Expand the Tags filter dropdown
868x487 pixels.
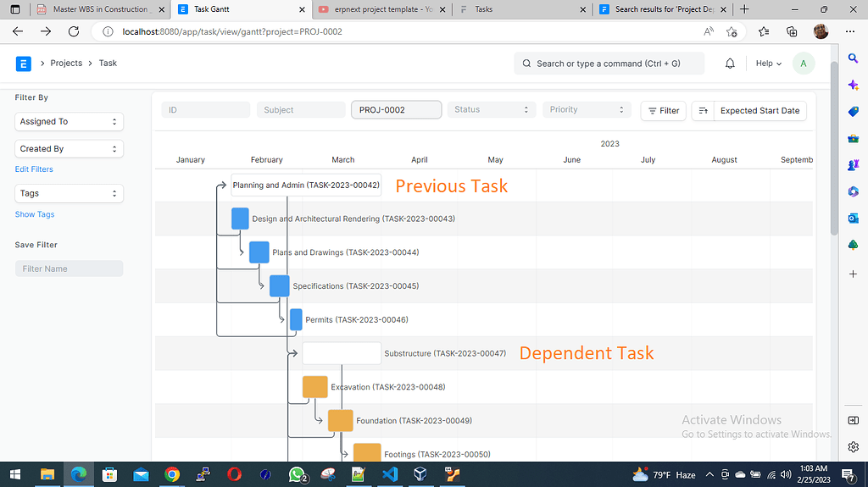70,193
